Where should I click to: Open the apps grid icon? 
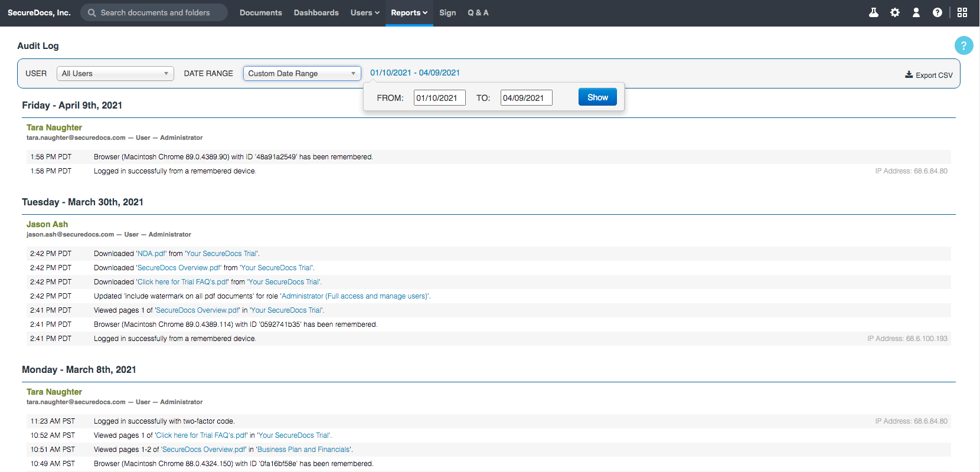[962, 12]
